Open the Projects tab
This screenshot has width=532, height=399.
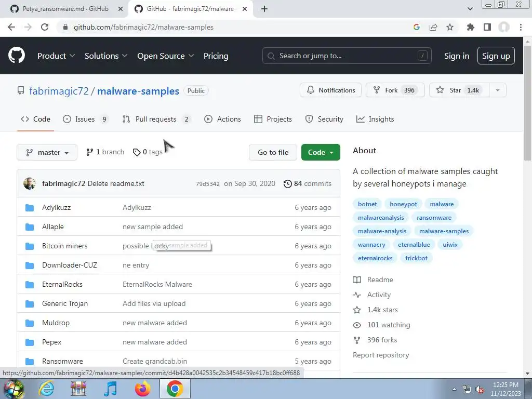(x=273, y=119)
